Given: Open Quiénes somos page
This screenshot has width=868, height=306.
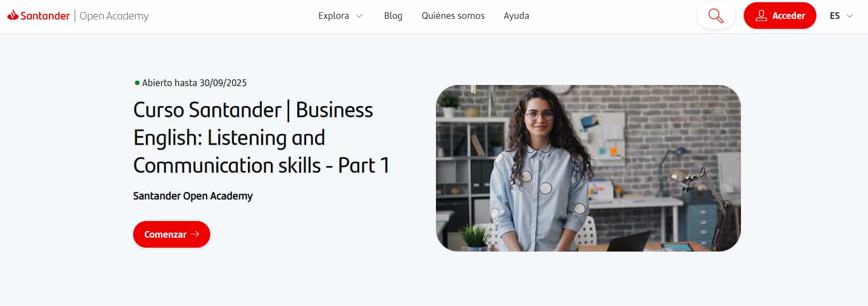Looking at the screenshot, I should point(453,16).
